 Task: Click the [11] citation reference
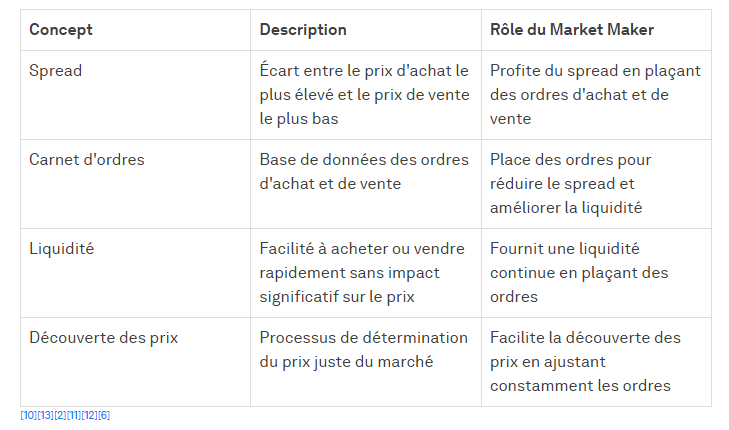point(74,415)
